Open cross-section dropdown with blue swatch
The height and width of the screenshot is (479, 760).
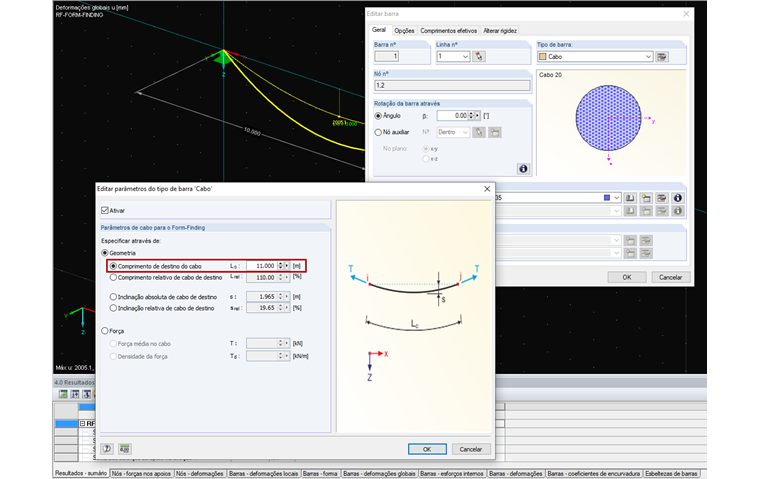(616, 198)
